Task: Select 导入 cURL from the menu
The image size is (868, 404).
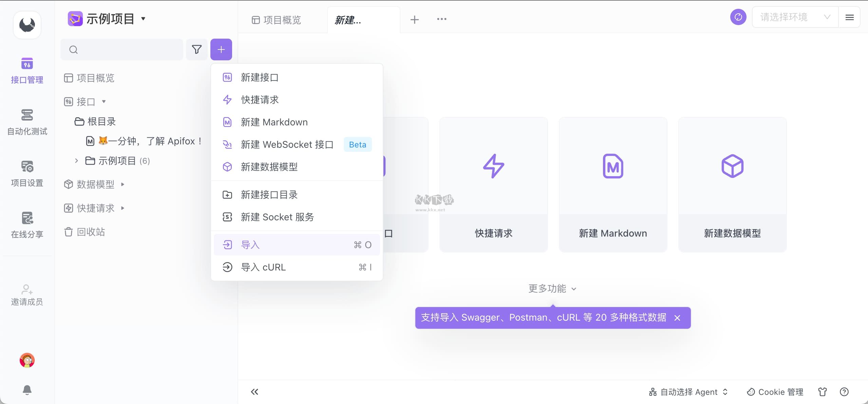Action: pyautogui.click(x=263, y=267)
